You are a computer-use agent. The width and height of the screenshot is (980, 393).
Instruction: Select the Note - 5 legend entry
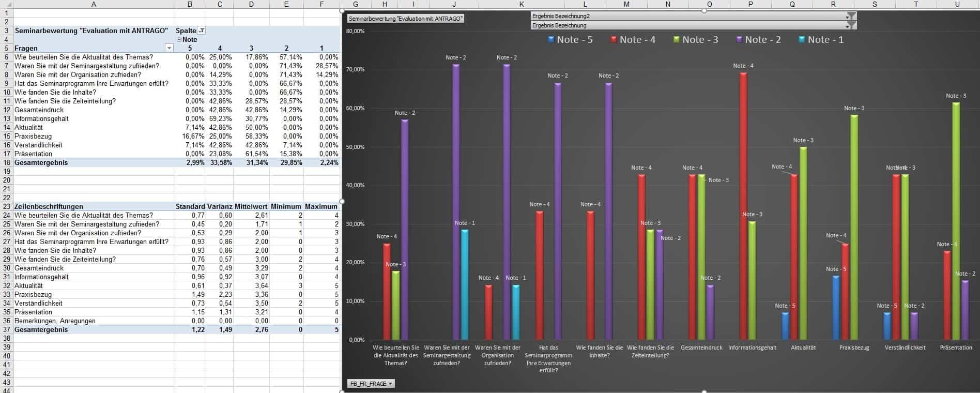point(570,40)
